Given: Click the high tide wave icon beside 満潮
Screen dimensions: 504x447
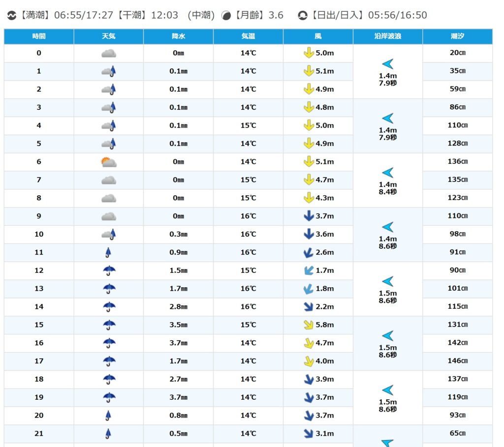Looking at the screenshot, I should pyautogui.click(x=11, y=15).
